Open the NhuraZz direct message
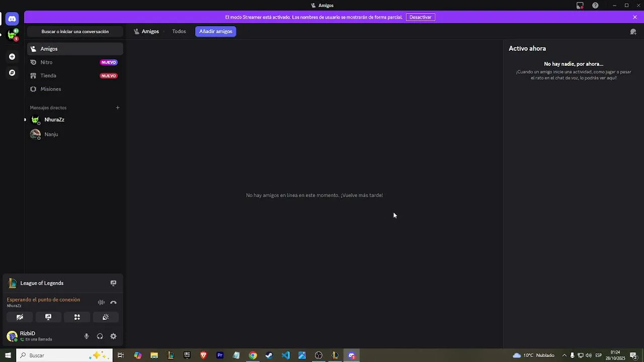This screenshot has width=644, height=362. [x=75, y=120]
